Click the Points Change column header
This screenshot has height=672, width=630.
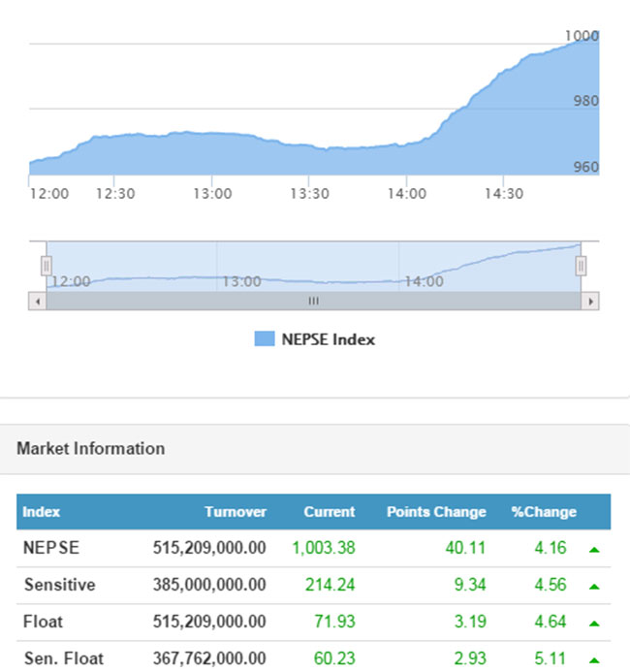[x=436, y=512]
